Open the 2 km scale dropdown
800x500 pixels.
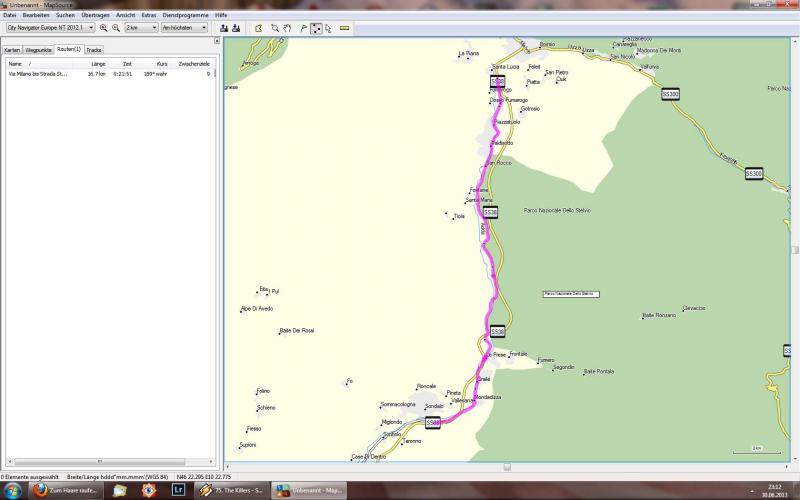coord(139,28)
